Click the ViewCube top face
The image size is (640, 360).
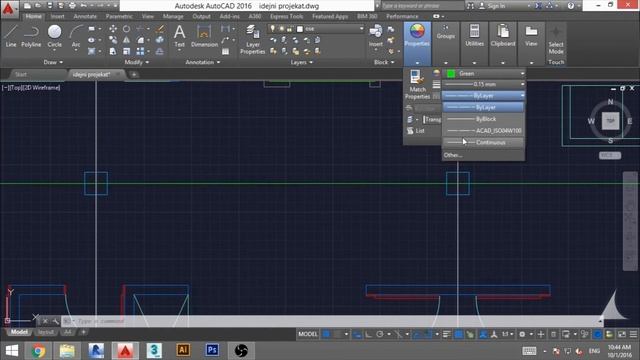click(x=610, y=121)
